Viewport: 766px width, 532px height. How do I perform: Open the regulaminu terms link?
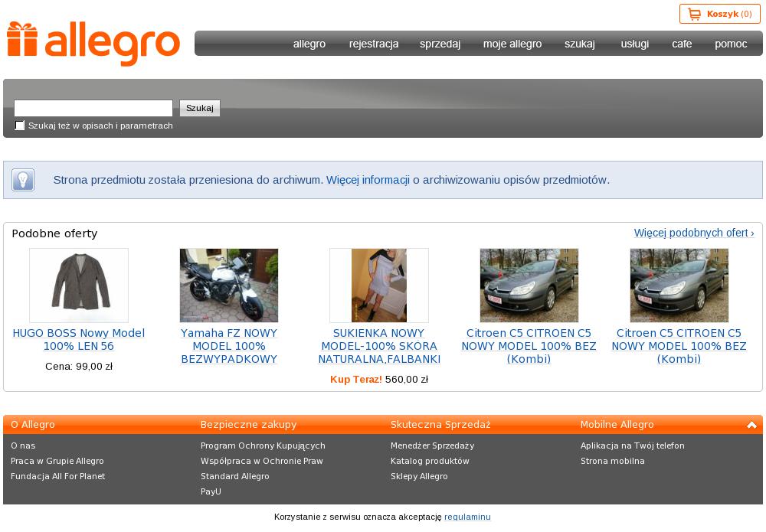point(467,517)
